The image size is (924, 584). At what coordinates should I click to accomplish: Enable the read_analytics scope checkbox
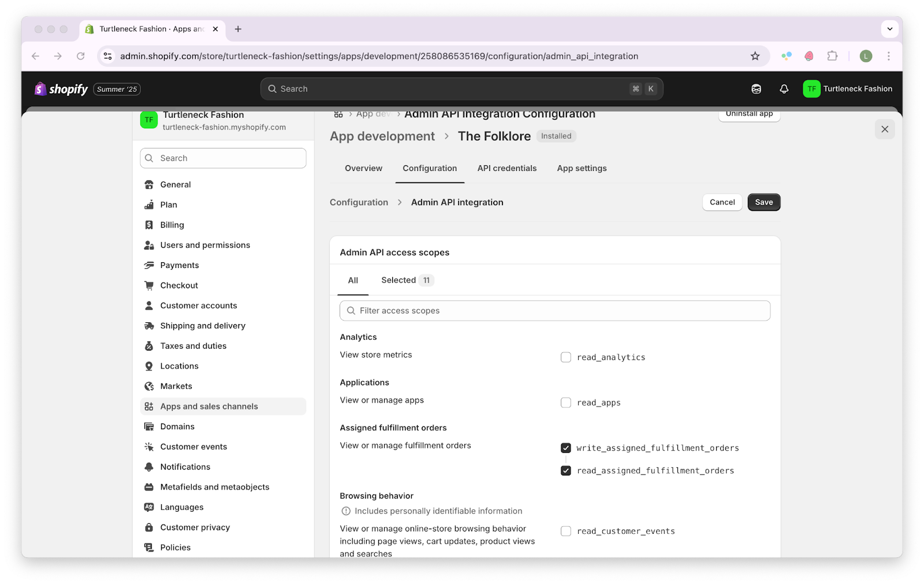pos(566,358)
